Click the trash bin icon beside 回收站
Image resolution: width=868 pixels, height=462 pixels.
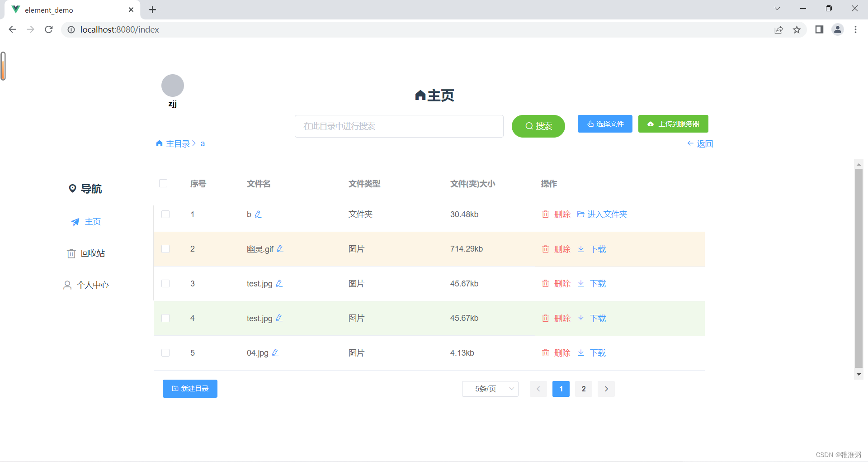click(x=71, y=253)
